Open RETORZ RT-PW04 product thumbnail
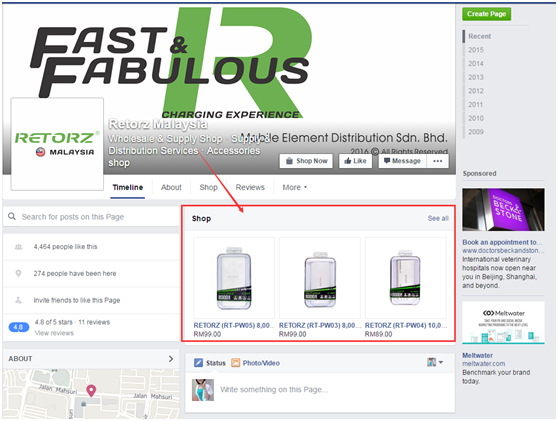 tap(406, 278)
